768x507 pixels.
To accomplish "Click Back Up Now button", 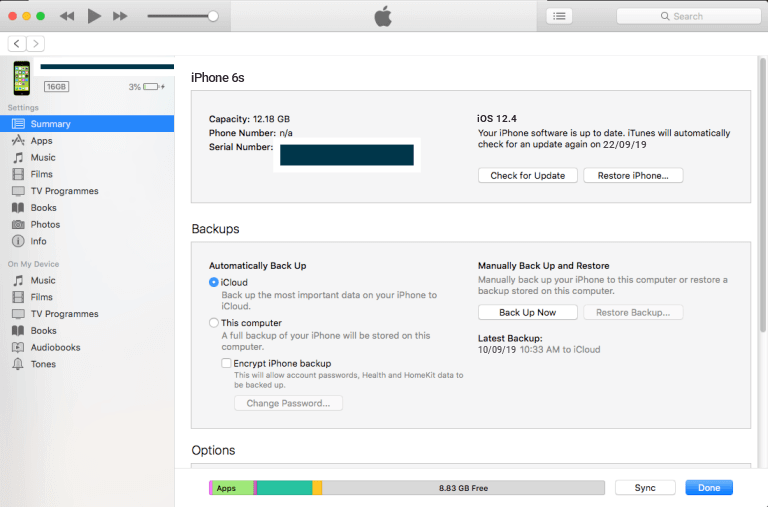I will tap(528, 313).
